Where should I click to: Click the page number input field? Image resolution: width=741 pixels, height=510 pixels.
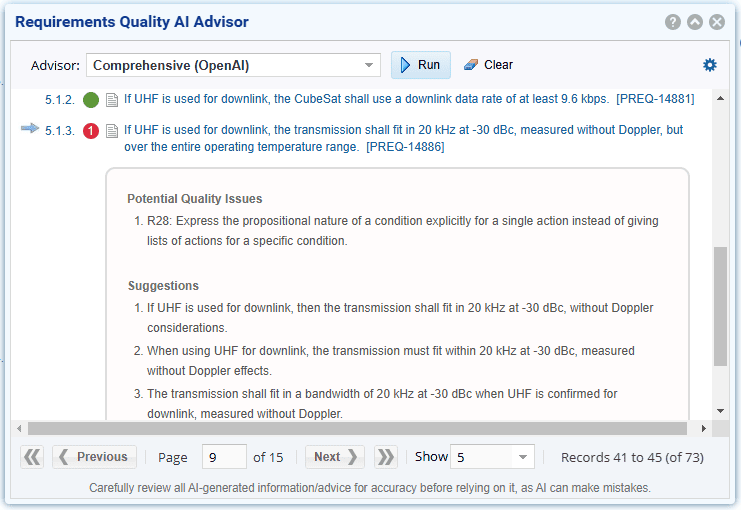tap(224, 457)
